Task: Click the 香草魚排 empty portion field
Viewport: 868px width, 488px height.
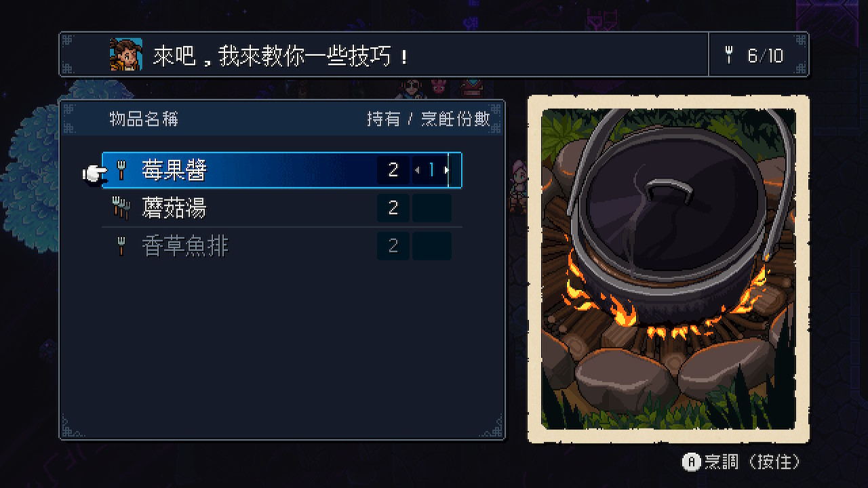Action: point(431,246)
